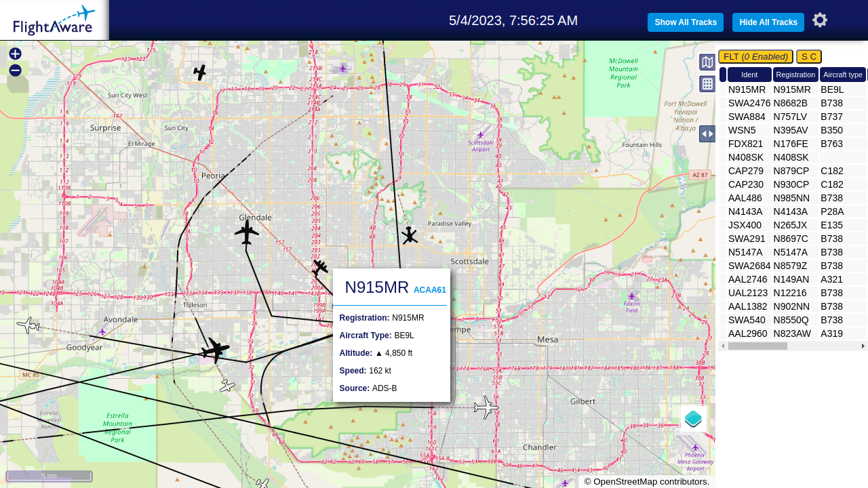Select the white aircraft icon north of Chandler
Screen dimensions: 868x488
coord(486,407)
